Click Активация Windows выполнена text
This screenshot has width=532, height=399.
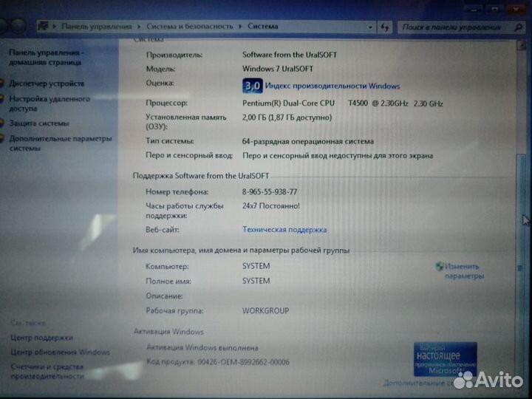202,348
